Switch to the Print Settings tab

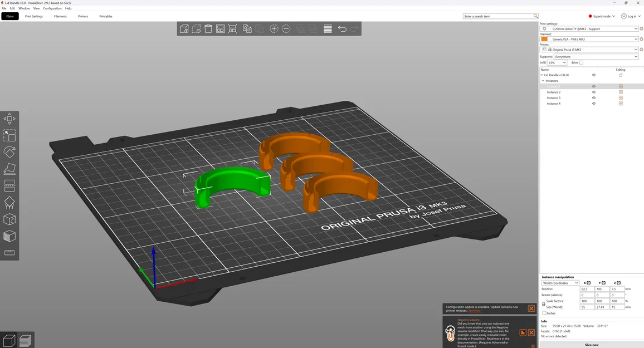click(x=33, y=16)
